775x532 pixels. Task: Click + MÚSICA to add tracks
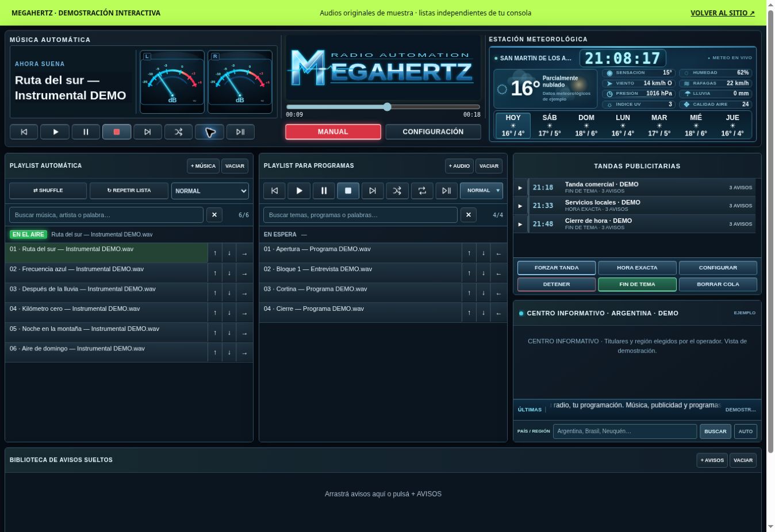click(x=203, y=166)
